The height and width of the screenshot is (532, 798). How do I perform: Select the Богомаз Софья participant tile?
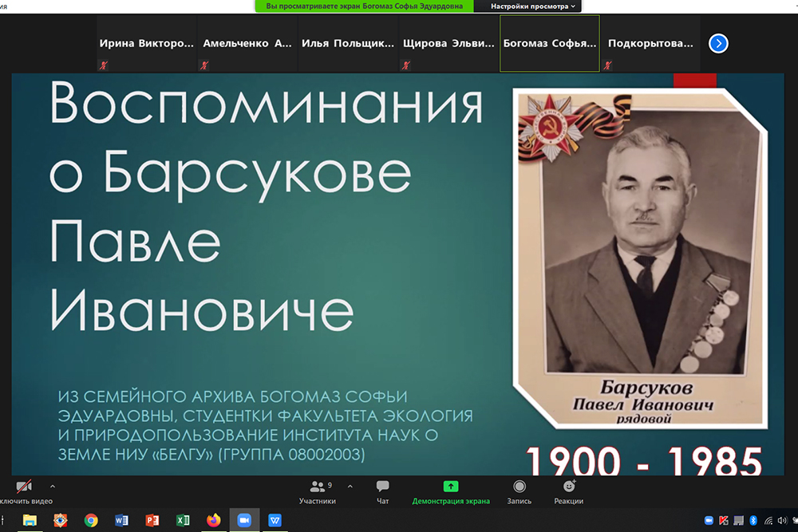click(549, 44)
